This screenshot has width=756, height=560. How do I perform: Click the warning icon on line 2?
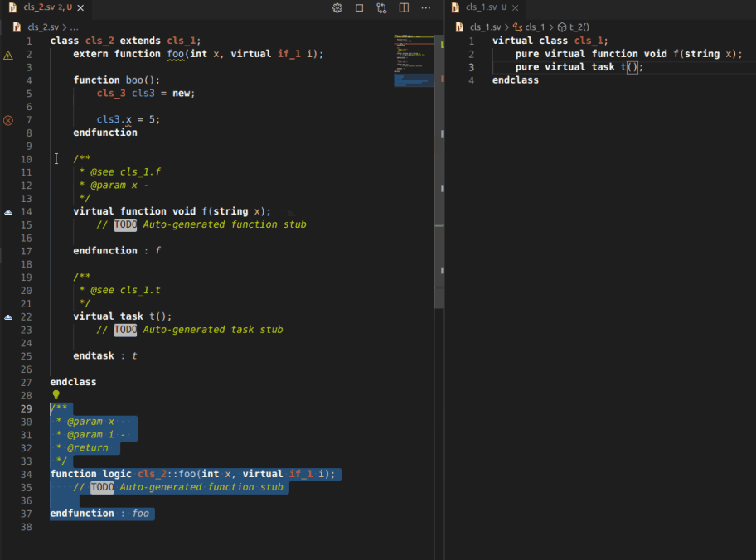point(8,55)
